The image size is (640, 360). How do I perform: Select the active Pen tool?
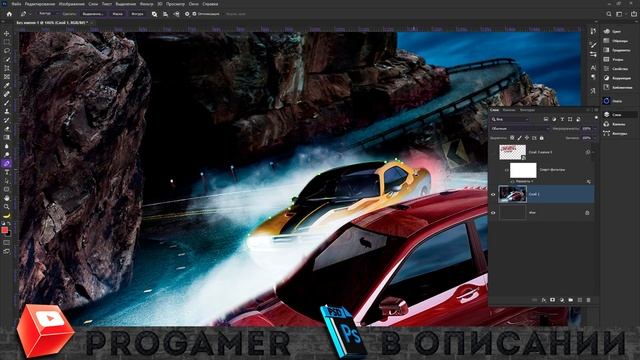7,163
